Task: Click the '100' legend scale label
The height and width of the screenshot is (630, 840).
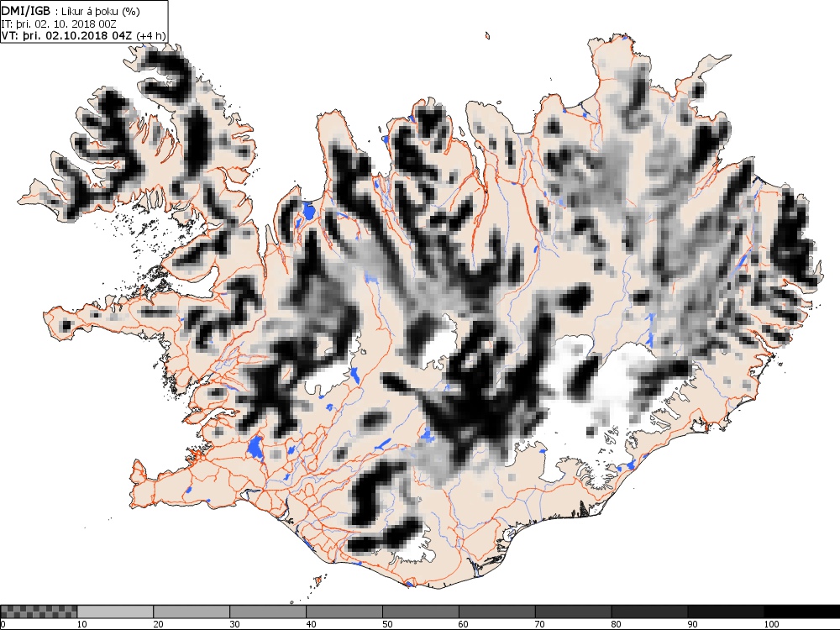Action: click(772, 625)
